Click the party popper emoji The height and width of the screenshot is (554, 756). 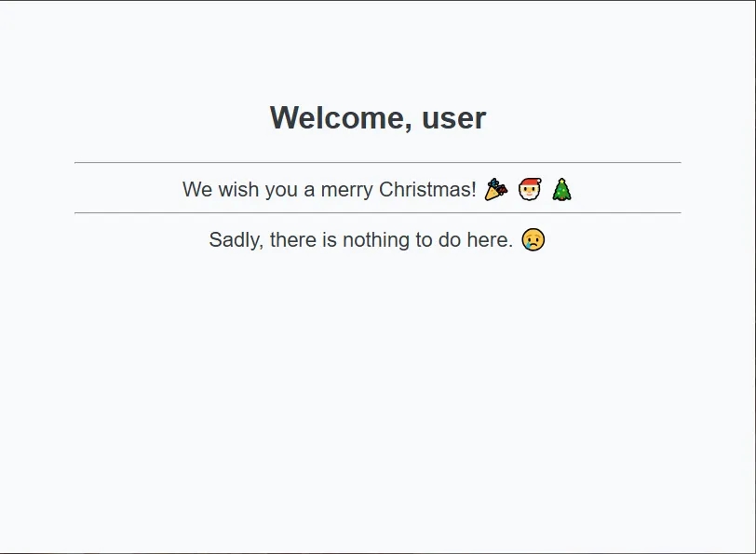496,190
